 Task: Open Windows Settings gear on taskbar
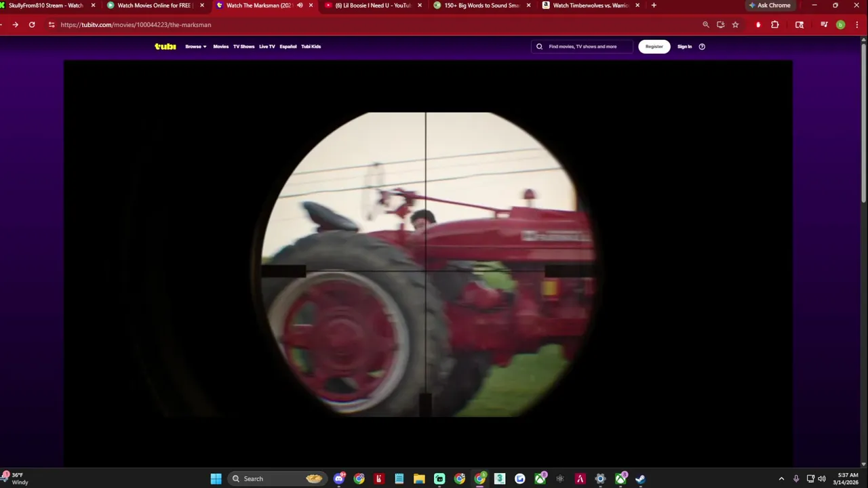[x=600, y=479]
